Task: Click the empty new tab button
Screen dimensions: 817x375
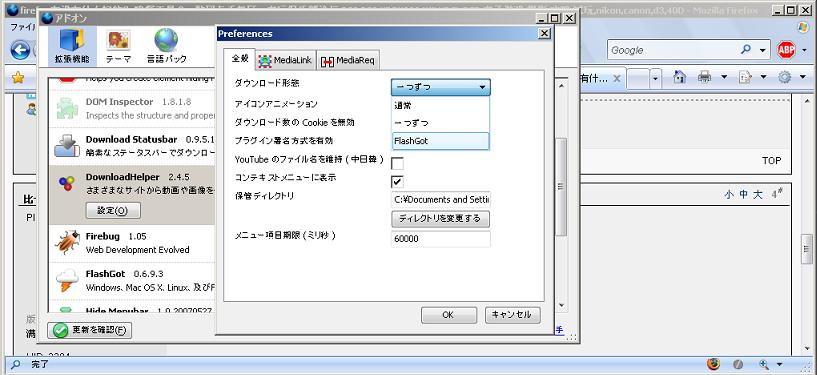Action: click(637, 79)
